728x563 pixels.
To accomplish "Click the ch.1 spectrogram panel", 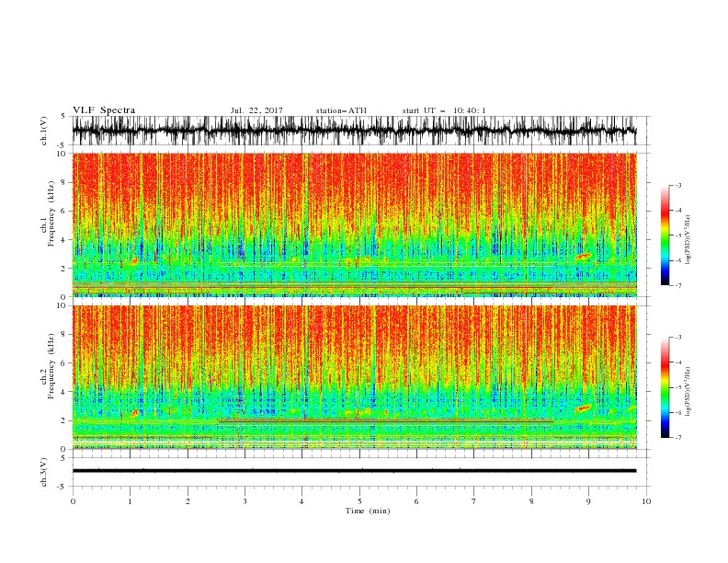I will [354, 224].
